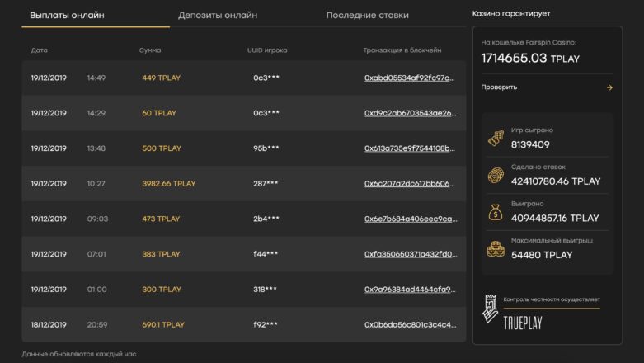Open the 0x9a96384ad4464cfa9 blockchain link
This screenshot has height=363, width=644.
click(x=409, y=290)
